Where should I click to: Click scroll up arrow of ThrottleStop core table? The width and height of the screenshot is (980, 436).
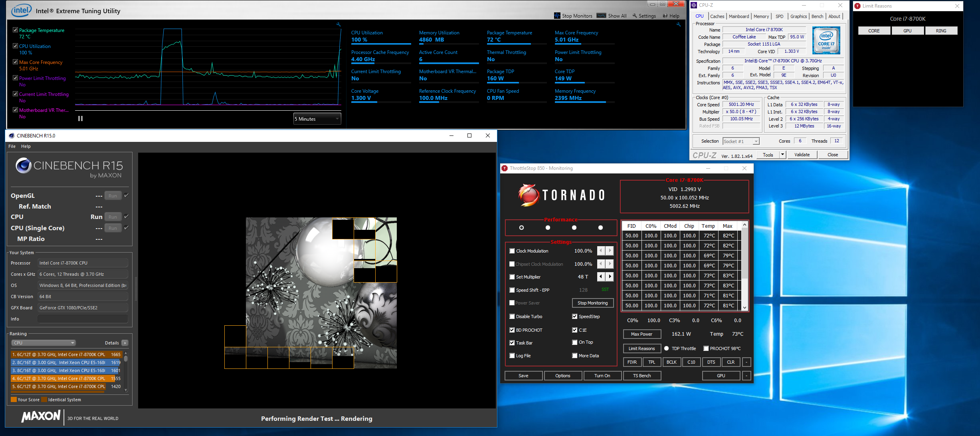click(x=744, y=225)
